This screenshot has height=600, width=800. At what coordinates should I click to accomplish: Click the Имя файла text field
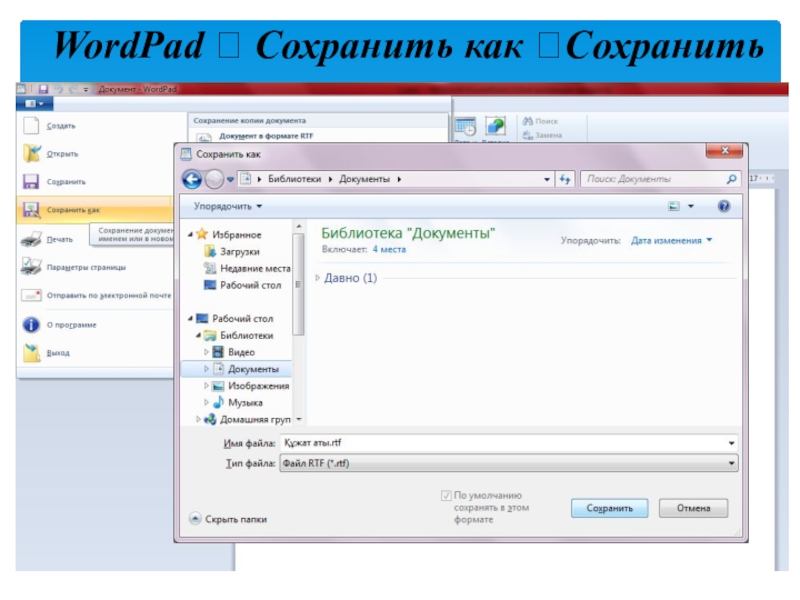click(503, 443)
